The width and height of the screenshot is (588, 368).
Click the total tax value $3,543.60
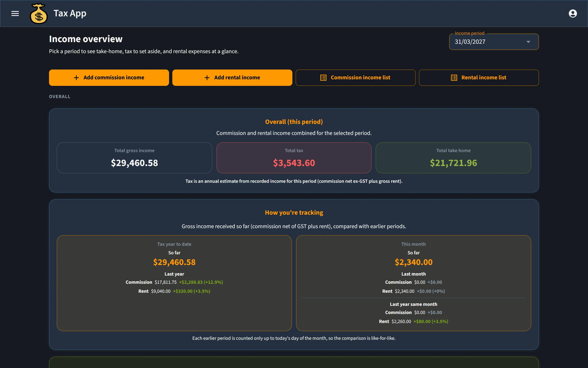coord(294,163)
